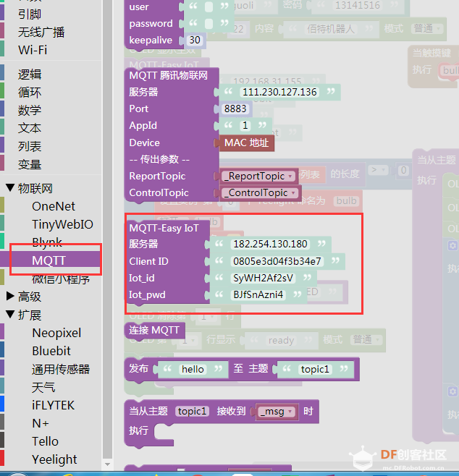Edit the Port value 8883
The image size is (459, 476).
(x=235, y=109)
